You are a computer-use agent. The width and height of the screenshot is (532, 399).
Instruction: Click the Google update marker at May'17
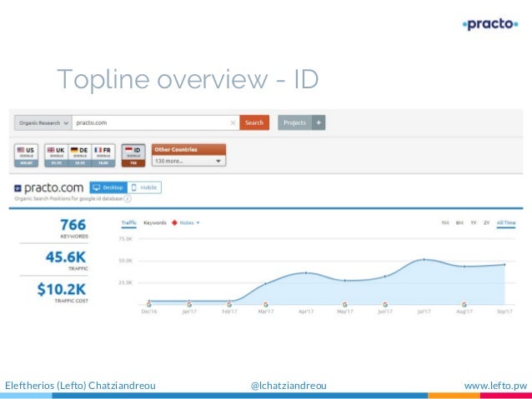[344, 304]
